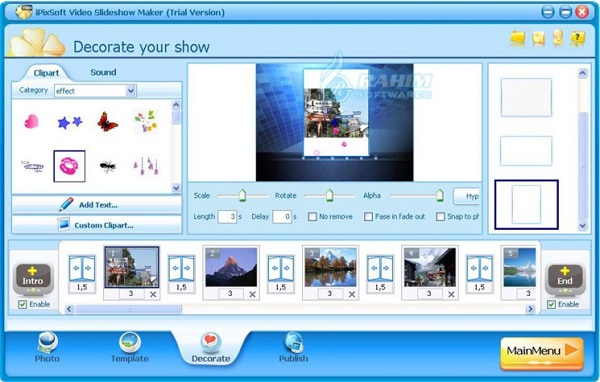Screen dimensions: 600x382
Task: Click transition icon before slide 1
Action: pos(82,269)
